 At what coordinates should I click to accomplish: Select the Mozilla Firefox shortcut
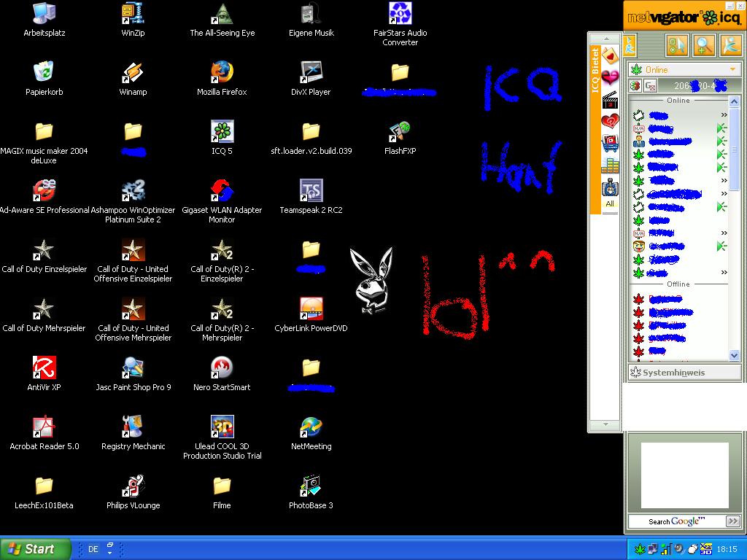[222, 79]
